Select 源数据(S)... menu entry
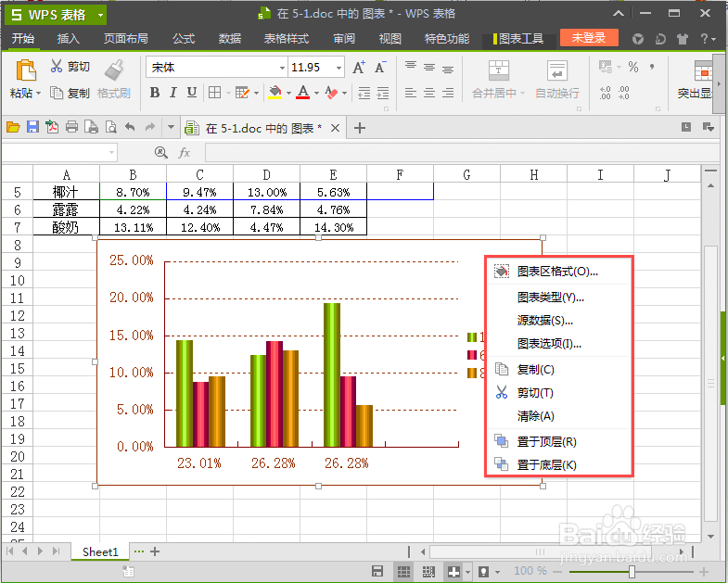Image resolution: width=728 pixels, height=583 pixels. click(558, 321)
